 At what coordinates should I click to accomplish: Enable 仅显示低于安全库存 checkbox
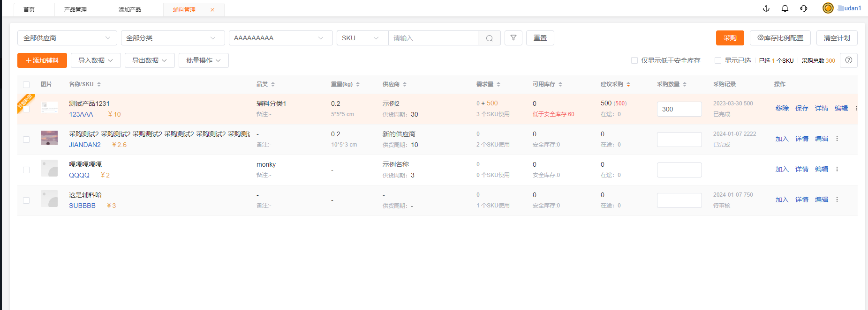coord(634,60)
